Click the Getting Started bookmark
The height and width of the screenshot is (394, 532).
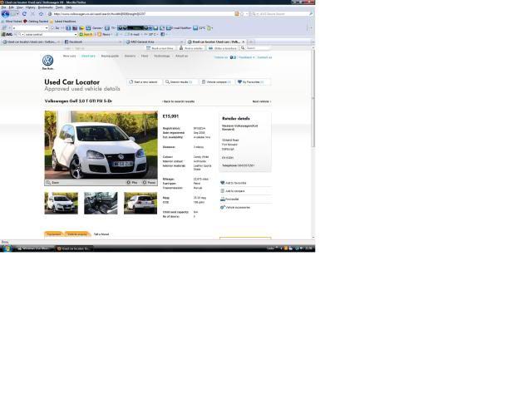click(x=36, y=22)
